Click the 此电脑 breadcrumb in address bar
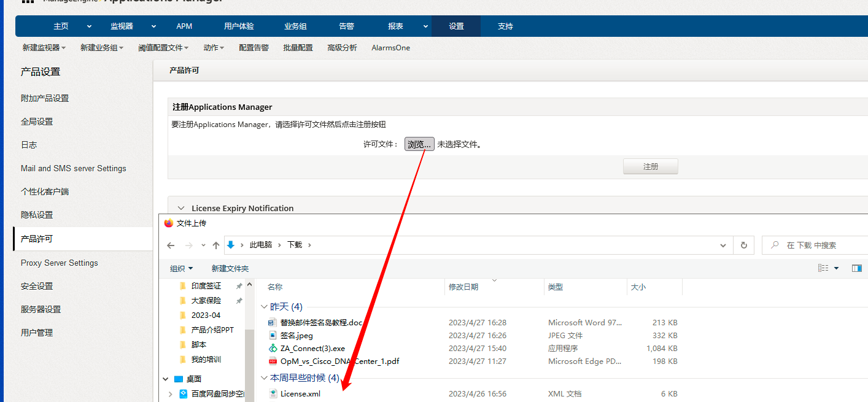868x402 pixels. [x=261, y=245]
